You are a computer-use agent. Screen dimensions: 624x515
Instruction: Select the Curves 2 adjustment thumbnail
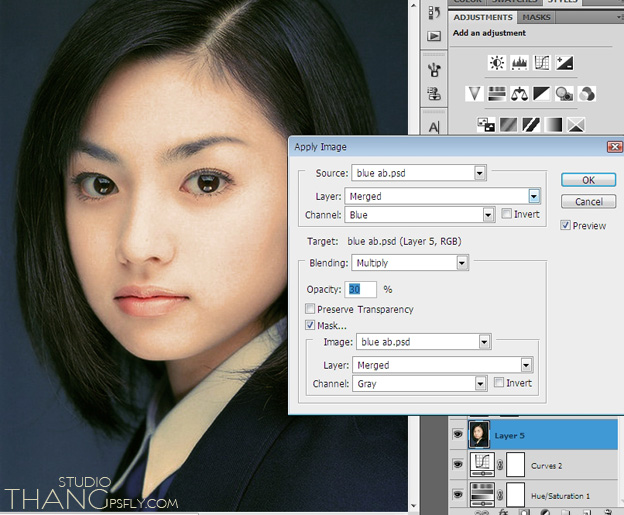482,464
